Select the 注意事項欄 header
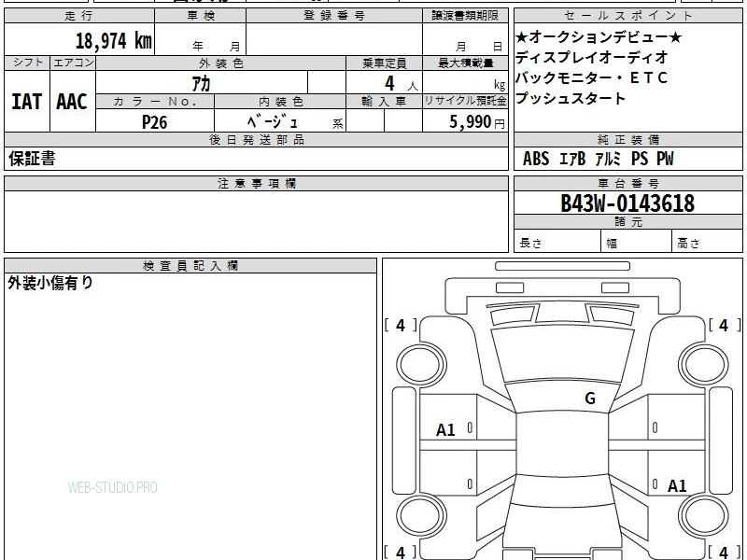747x560 pixels. click(x=256, y=183)
